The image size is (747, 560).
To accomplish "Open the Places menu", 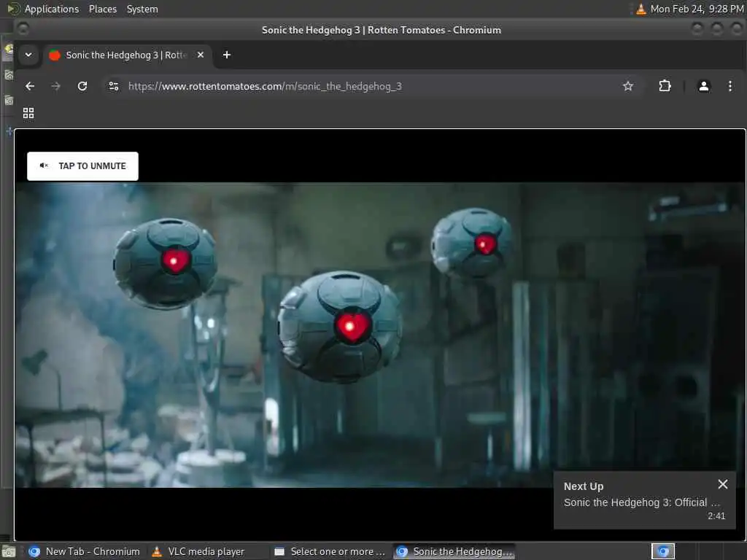I will click(103, 9).
